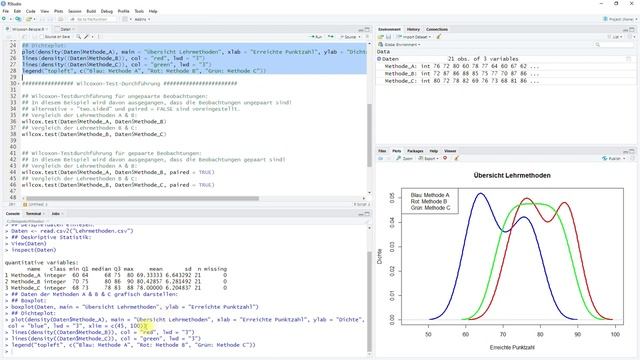
Task: Open the File menu
Action: coord(6,11)
